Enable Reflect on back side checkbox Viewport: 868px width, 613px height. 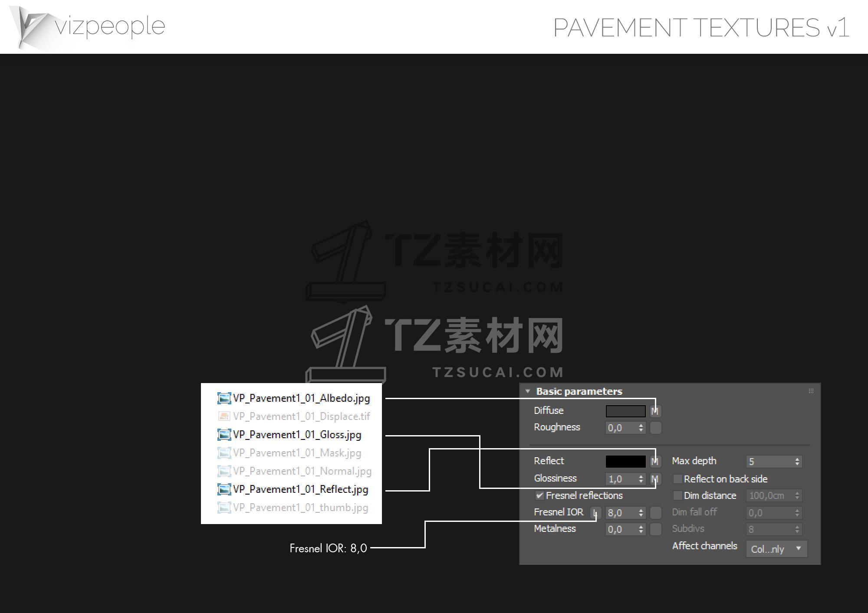click(x=677, y=479)
